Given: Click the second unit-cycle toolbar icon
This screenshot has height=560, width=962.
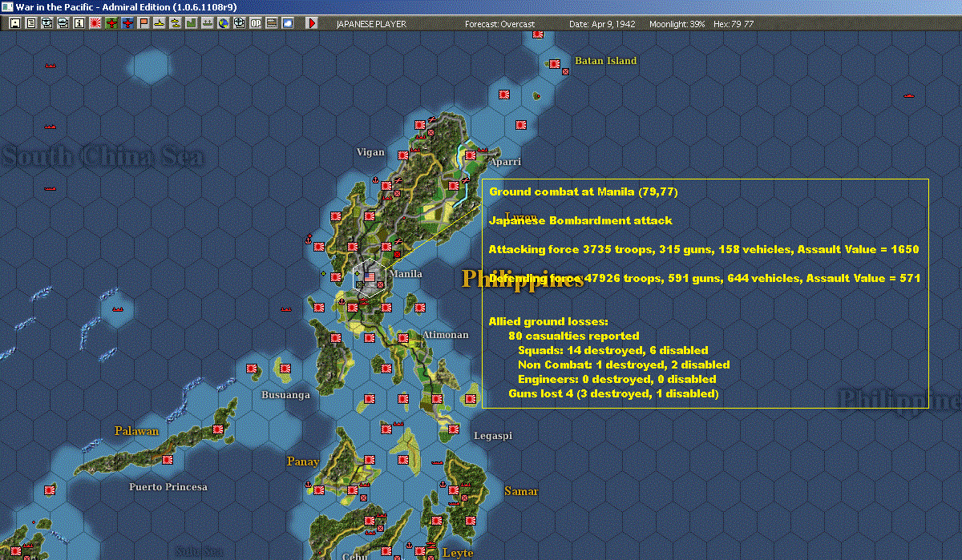Looking at the screenshot, I should pos(63,23).
